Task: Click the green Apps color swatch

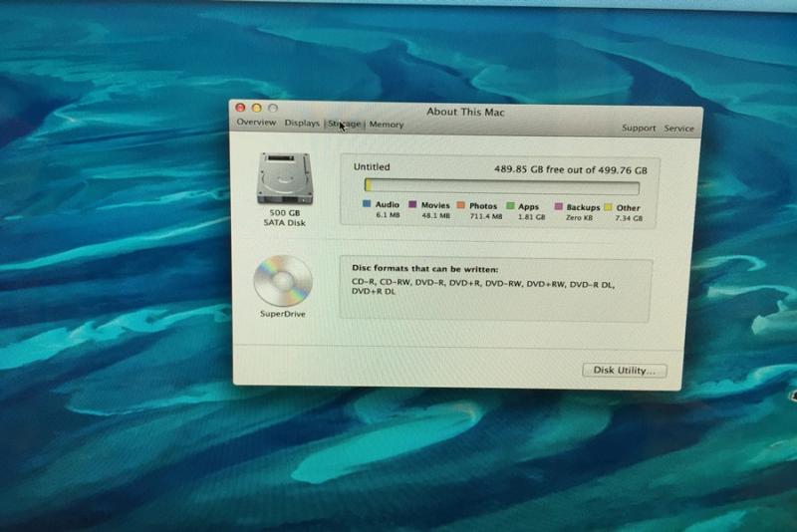Action: point(510,206)
